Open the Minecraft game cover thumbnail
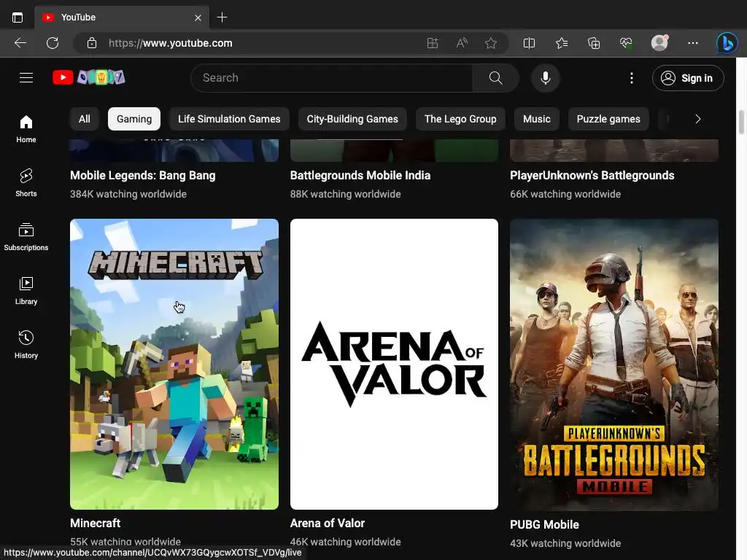Screen dimensions: 747x560 coord(174,365)
